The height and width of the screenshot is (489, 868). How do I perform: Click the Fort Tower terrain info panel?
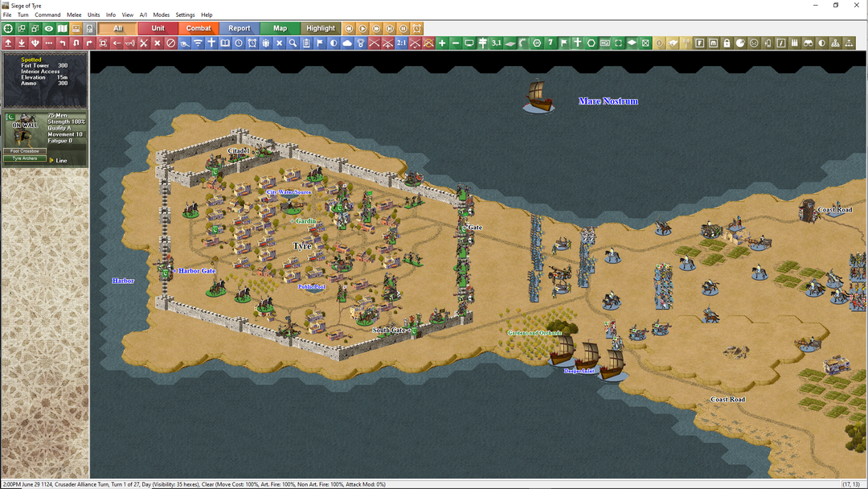(x=45, y=80)
